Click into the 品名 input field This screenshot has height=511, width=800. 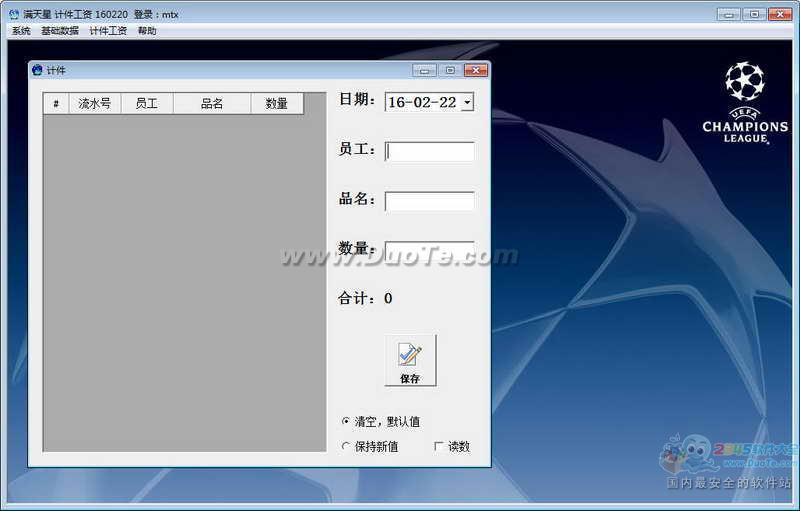click(x=430, y=201)
